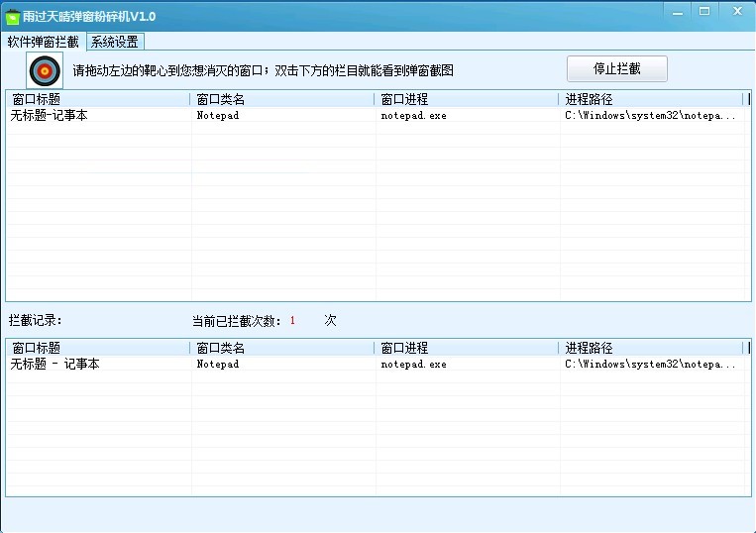This screenshot has width=756, height=533.
Task: Click upper list 进程路径 column header
Action: click(x=651, y=99)
